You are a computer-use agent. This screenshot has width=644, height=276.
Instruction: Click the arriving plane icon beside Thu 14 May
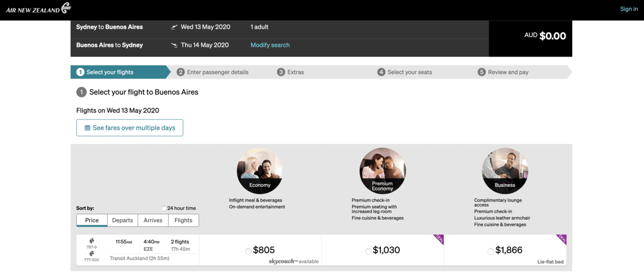174,45
